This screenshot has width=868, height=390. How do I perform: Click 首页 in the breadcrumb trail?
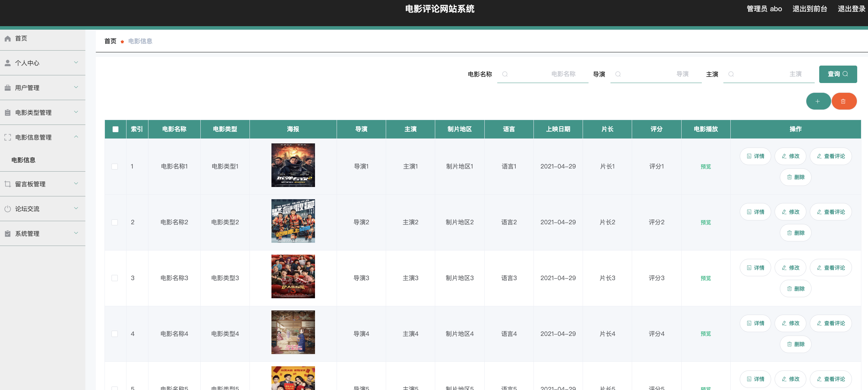tap(110, 41)
